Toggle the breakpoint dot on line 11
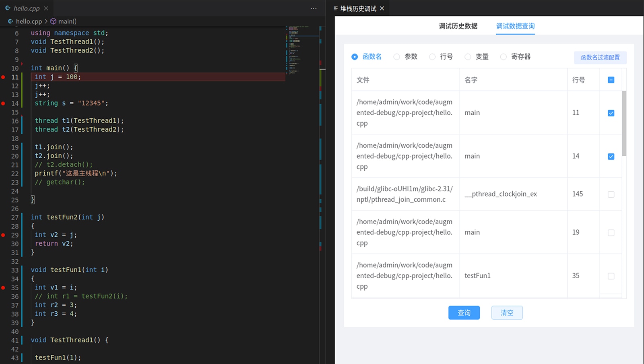The image size is (644, 364). coord(3,77)
